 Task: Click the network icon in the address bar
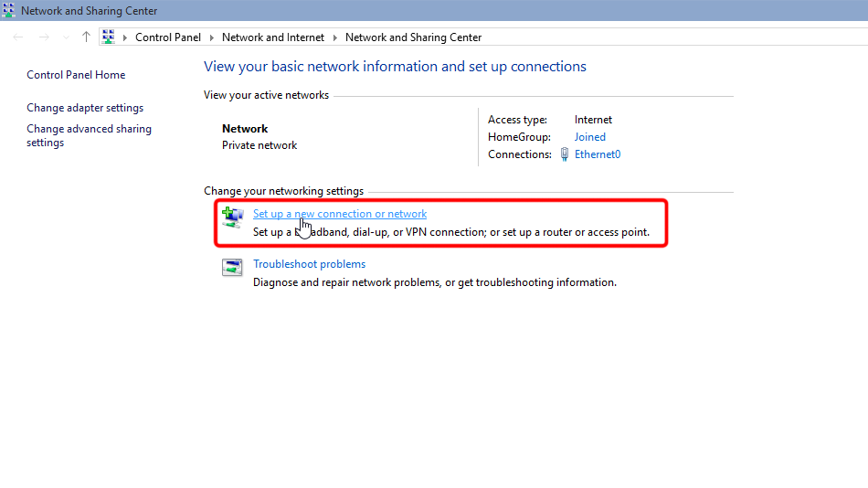pyautogui.click(x=109, y=37)
